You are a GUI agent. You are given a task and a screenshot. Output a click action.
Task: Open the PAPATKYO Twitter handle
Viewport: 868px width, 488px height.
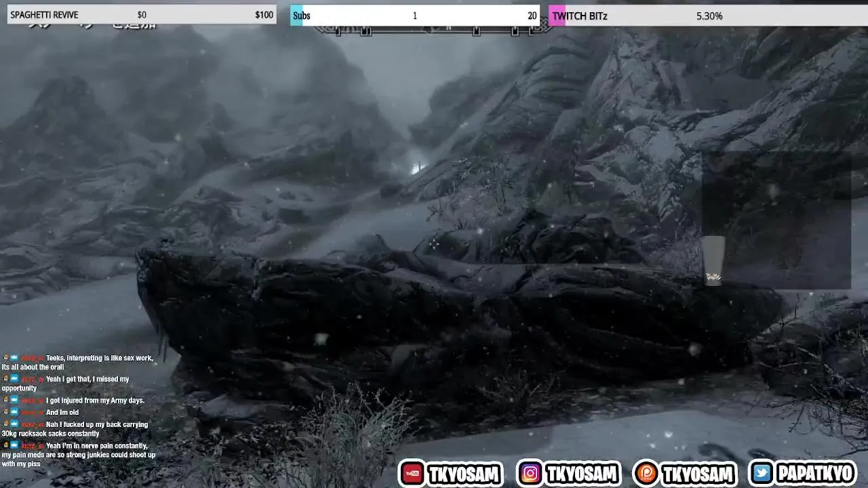pyautogui.click(x=814, y=474)
